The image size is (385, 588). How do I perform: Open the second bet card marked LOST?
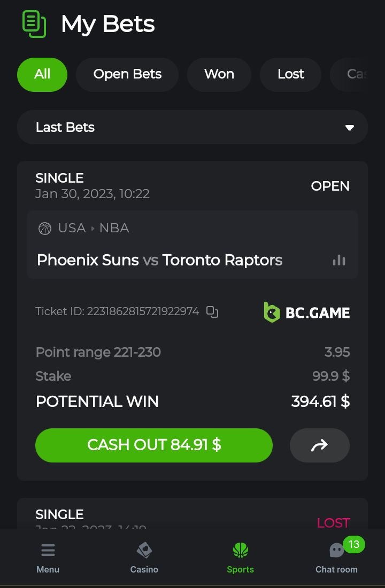point(192,515)
